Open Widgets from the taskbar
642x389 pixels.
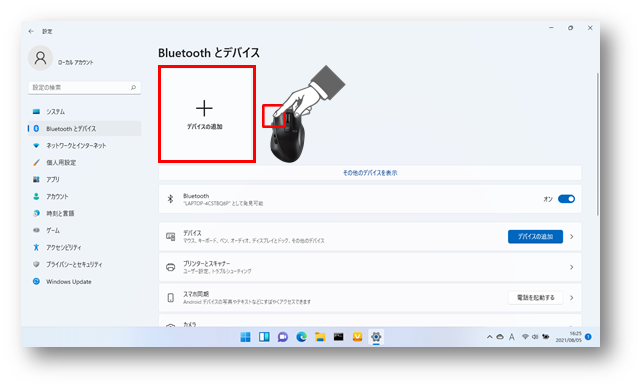264,337
